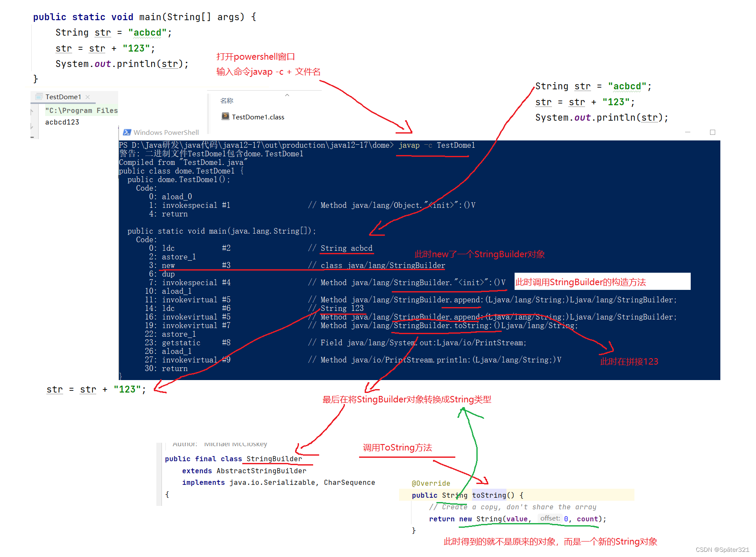Click 'implements java.io.Serializable, CharSequence' line
Viewport: 756px width, 557px height.
coord(279,482)
